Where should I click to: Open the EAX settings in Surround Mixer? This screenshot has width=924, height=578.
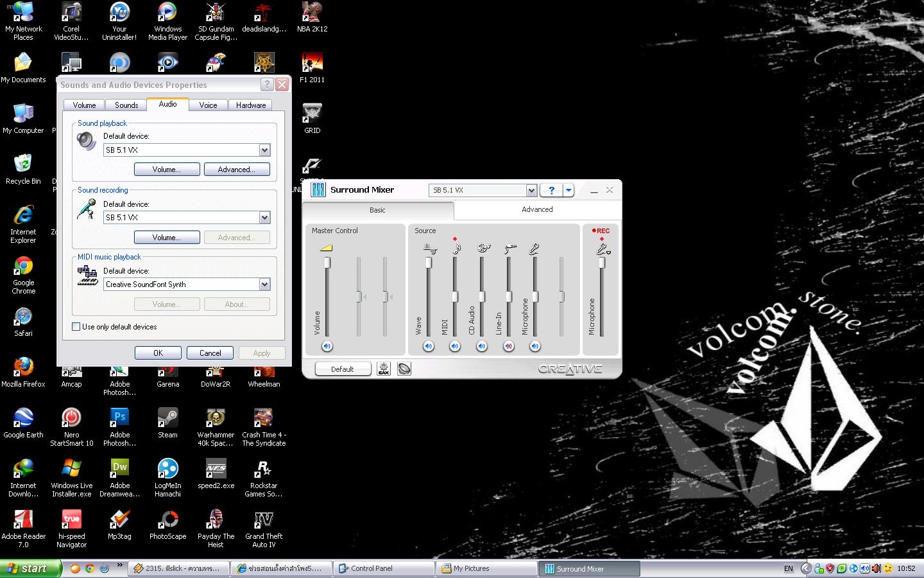(384, 369)
